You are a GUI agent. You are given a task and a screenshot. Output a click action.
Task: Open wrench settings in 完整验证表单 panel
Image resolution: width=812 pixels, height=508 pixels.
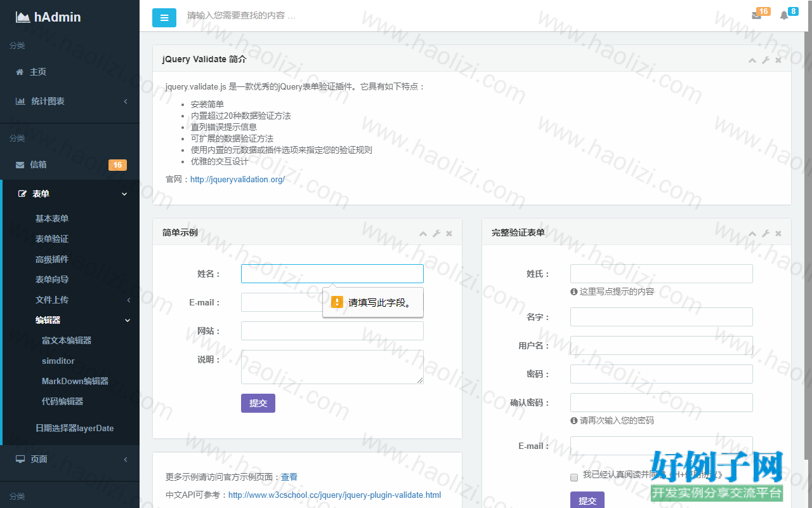tap(766, 233)
